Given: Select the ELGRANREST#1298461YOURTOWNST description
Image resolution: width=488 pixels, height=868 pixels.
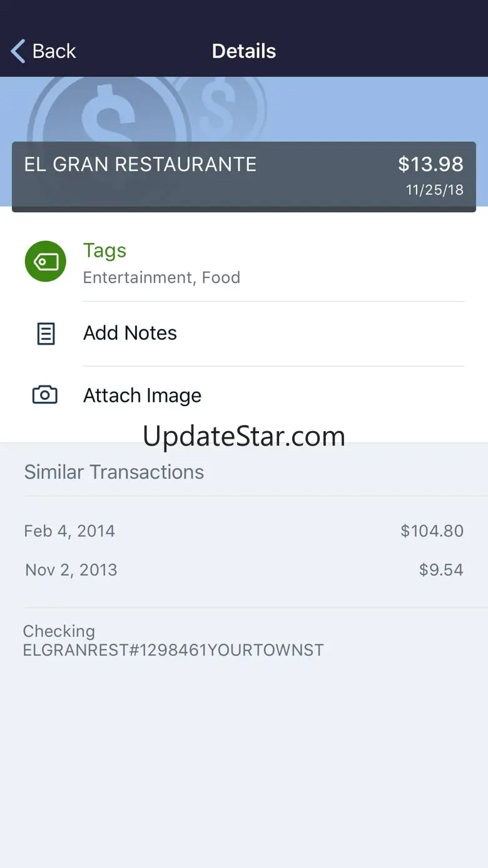Looking at the screenshot, I should 173,650.
